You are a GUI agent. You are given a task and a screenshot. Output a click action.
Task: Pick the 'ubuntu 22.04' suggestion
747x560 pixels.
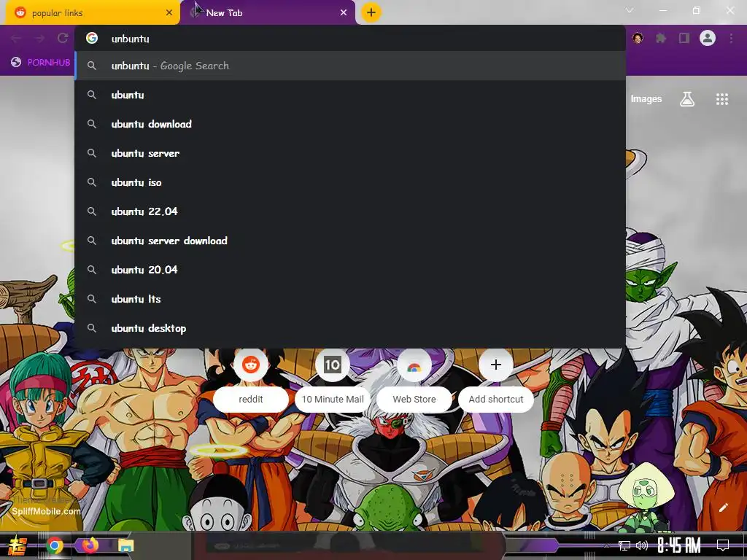(350, 211)
